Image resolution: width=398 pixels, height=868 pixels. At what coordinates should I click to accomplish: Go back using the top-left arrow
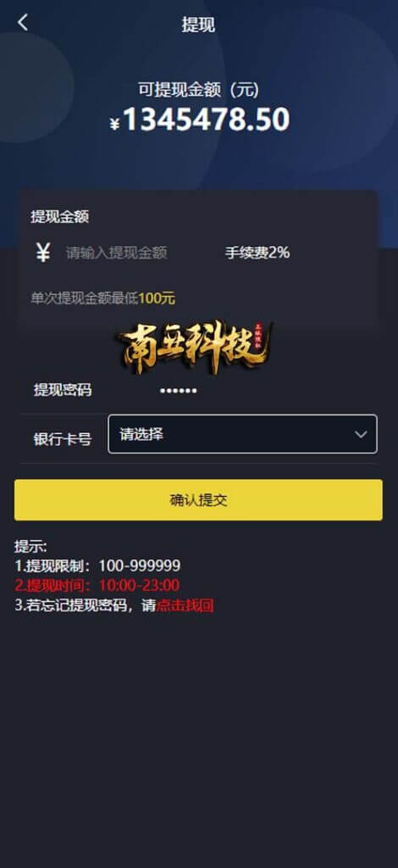(23, 23)
